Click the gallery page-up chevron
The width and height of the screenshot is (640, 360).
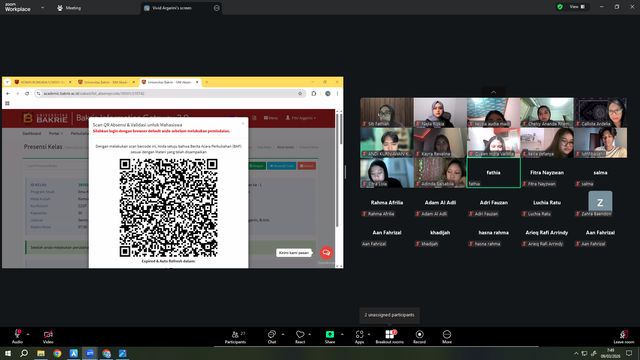pyautogui.click(x=493, y=92)
